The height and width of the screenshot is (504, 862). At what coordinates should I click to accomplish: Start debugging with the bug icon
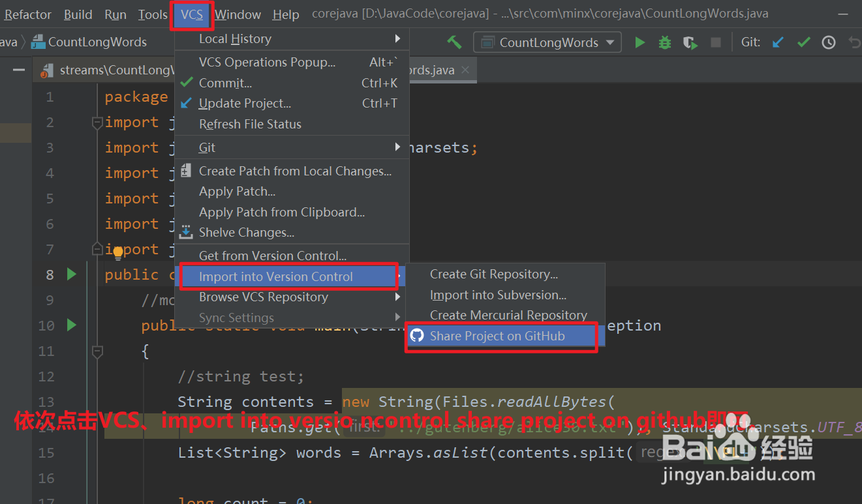click(x=665, y=42)
